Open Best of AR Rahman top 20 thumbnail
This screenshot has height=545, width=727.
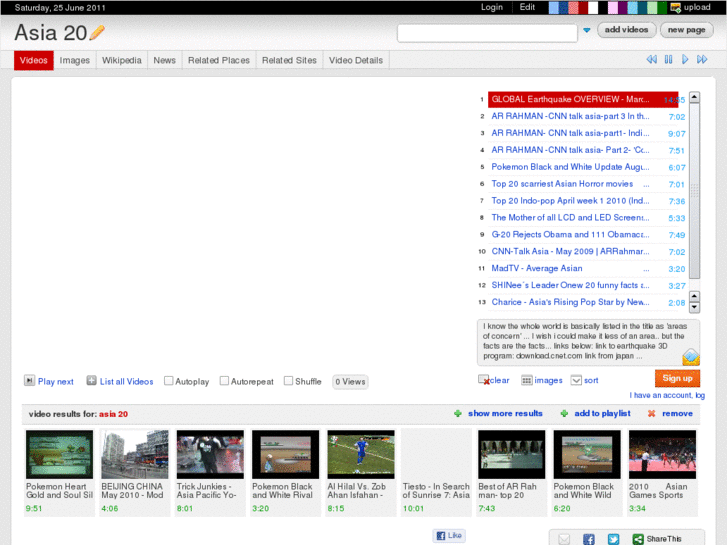(x=511, y=454)
